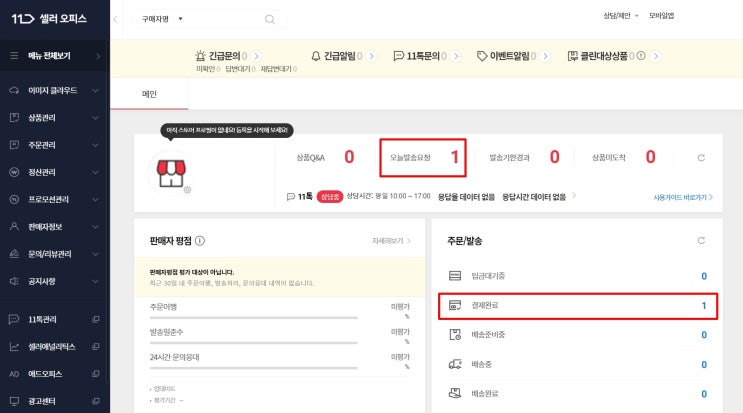The height and width of the screenshot is (413, 743).
Task: Click the 이벤트알림 arrow button
Action: click(x=545, y=56)
